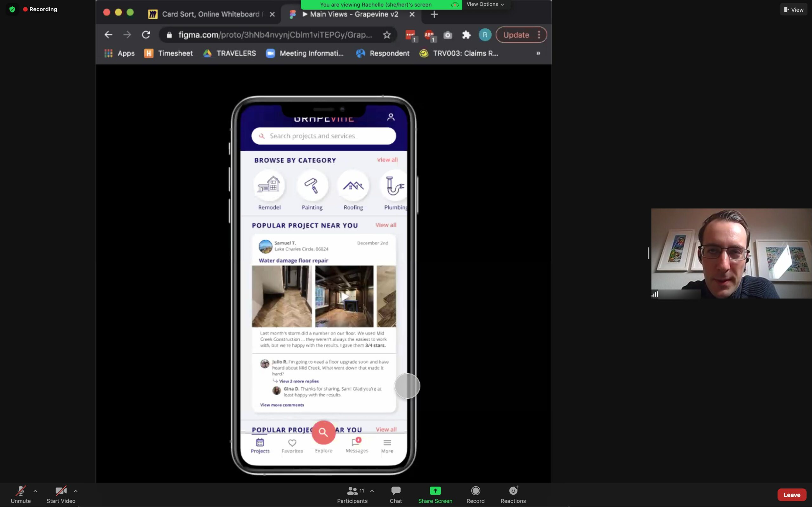Select the Roofing category icon
Screen dimensions: 812x507
coord(353,185)
